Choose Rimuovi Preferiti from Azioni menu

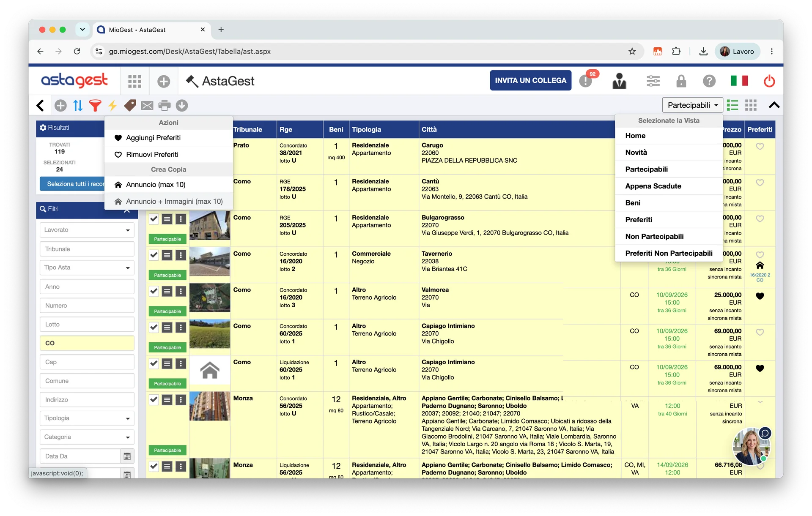point(169,155)
